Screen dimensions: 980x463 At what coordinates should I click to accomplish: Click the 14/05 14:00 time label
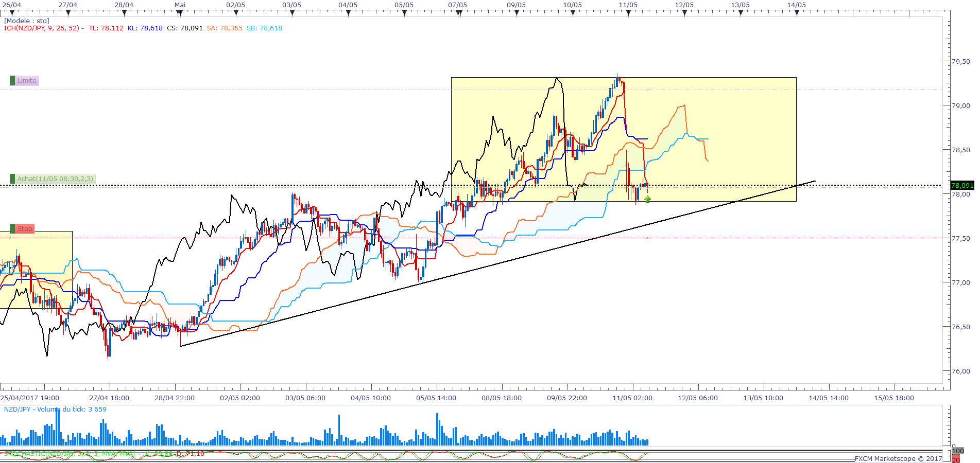click(x=829, y=398)
